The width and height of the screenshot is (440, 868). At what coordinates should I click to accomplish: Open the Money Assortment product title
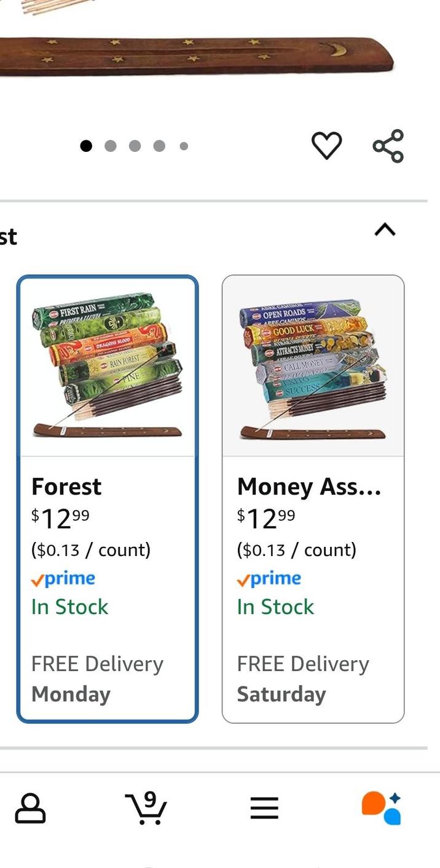click(309, 487)
